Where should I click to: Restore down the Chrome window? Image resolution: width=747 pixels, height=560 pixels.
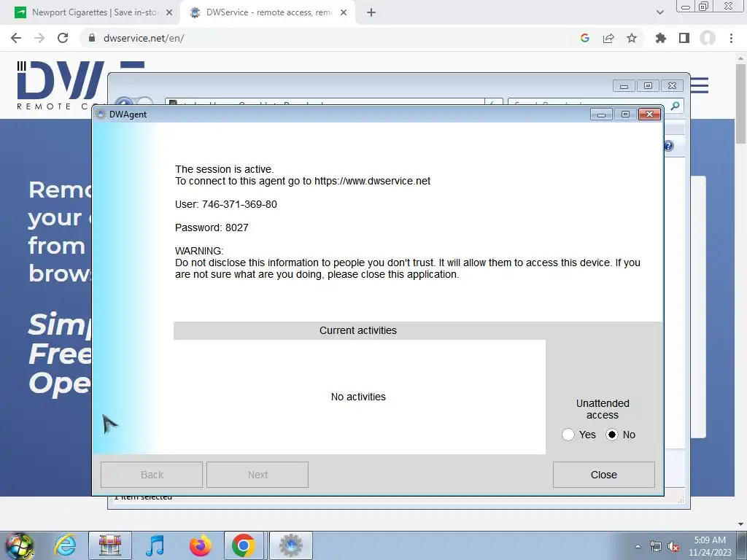(704, 6)
